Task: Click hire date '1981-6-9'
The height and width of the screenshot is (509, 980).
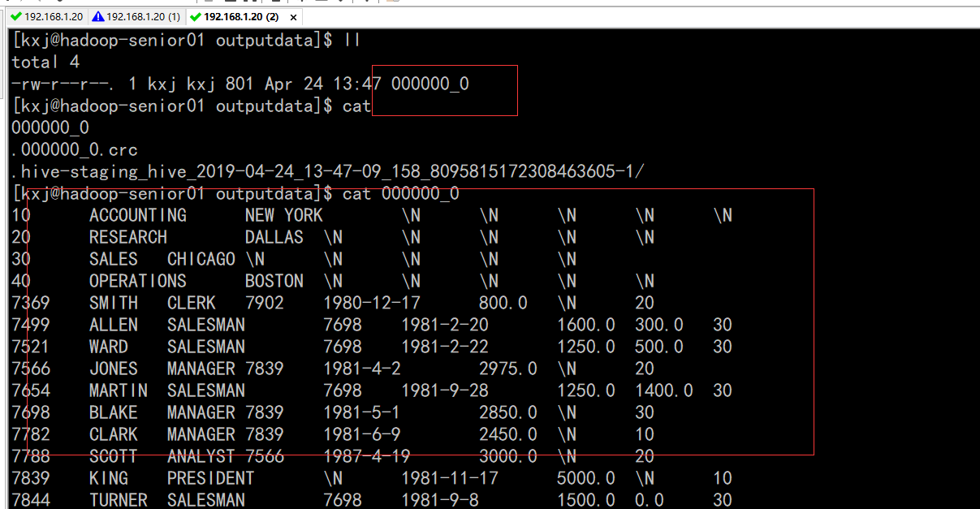Action: pyautogui.click(x=362, y=434)
